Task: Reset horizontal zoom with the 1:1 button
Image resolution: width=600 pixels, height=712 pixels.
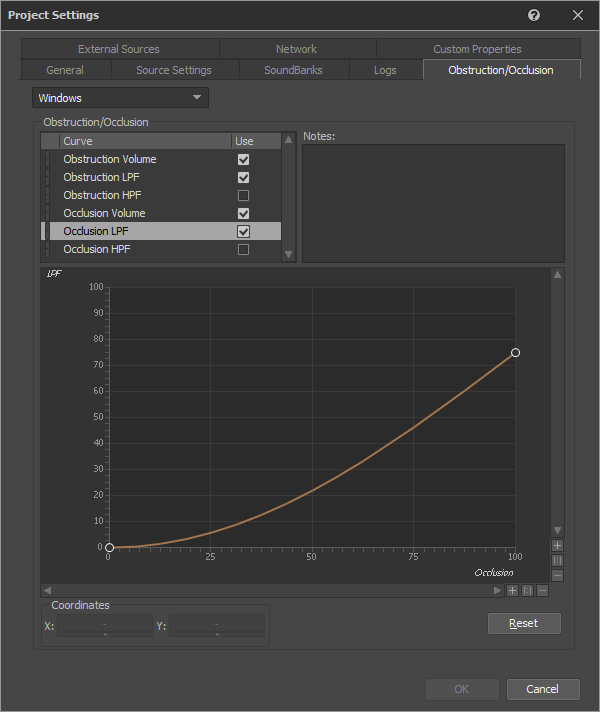Action: (527, 590)
